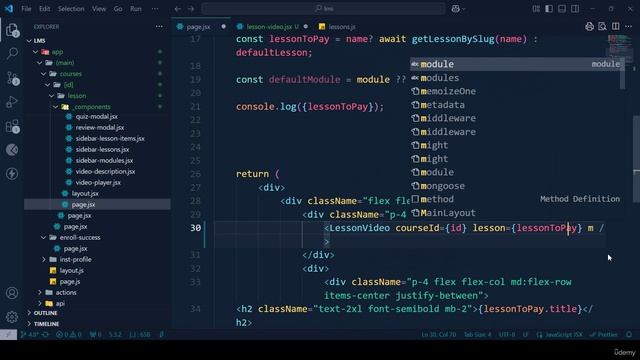Click the Customize Layout icon
This screenshot has height=360, width=640.
tap(536, 9)
